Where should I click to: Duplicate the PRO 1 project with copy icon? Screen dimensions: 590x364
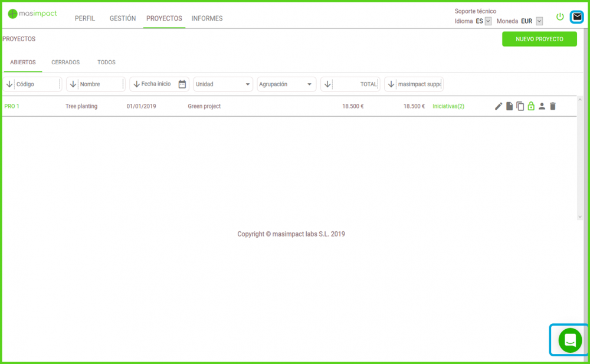point(520,106)
